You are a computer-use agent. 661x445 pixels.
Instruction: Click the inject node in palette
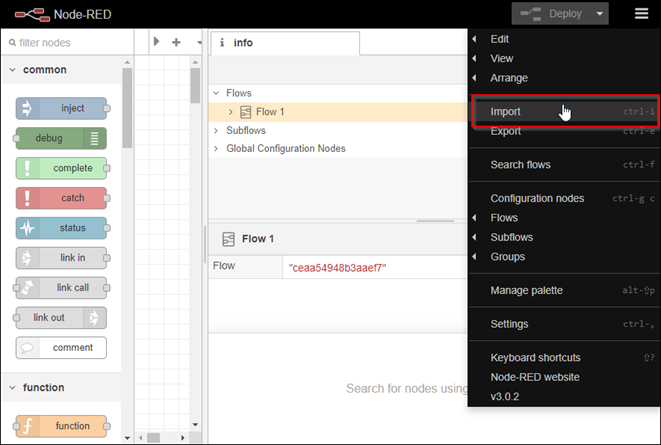click(x=61, y=108)
